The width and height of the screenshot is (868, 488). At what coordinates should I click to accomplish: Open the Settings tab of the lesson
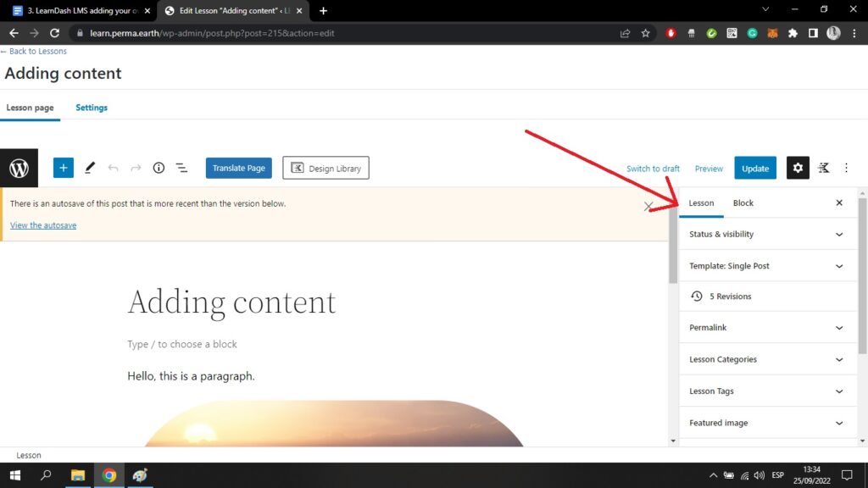pyautogui.click(x=92, y=108)
